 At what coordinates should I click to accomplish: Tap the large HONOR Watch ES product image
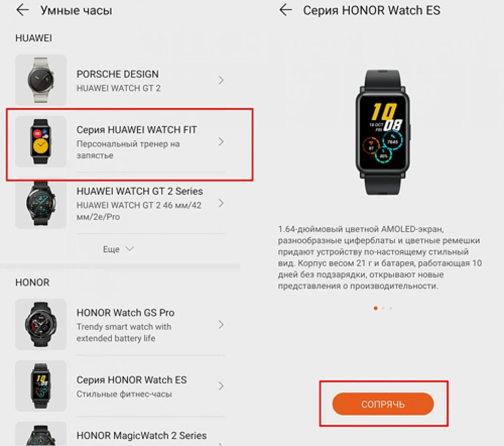pos(383,132)
